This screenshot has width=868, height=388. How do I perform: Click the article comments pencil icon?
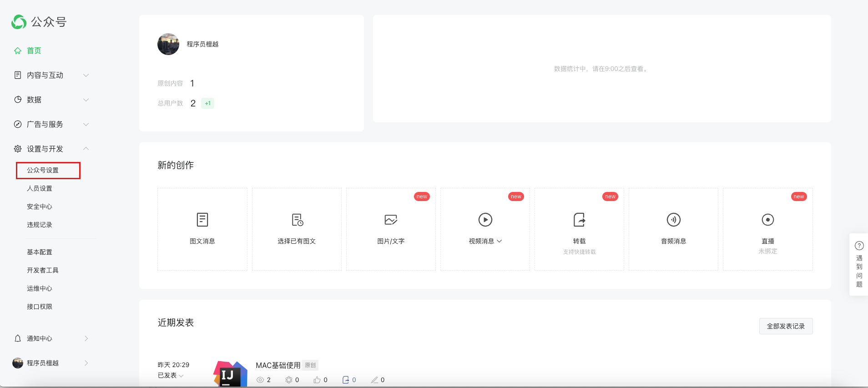click(374, 380)
